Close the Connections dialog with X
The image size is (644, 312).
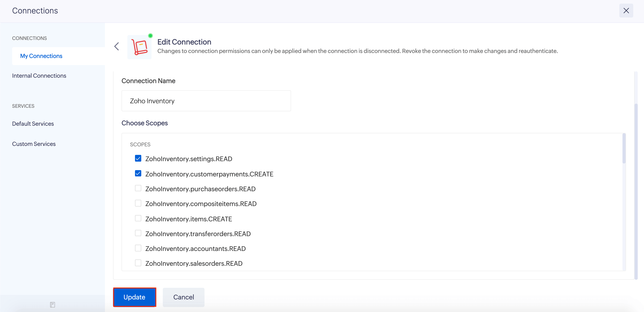coord(626,11)
